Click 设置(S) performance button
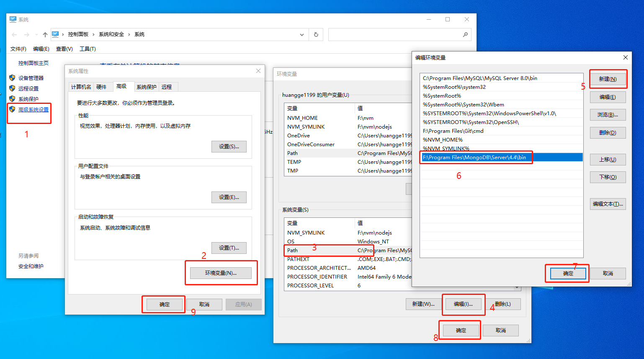Screen dimensions: 644x359 click(229, 147)
